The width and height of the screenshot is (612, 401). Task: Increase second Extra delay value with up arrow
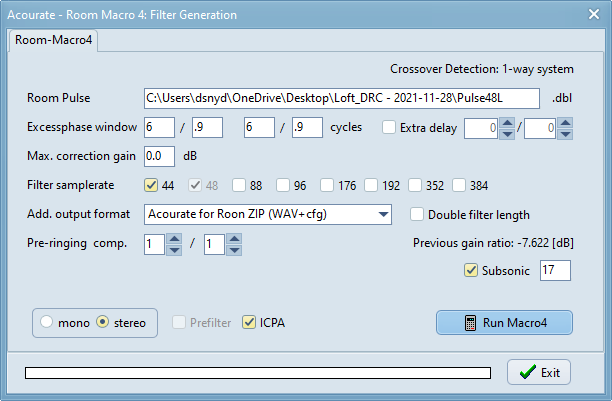coord(566,123)
